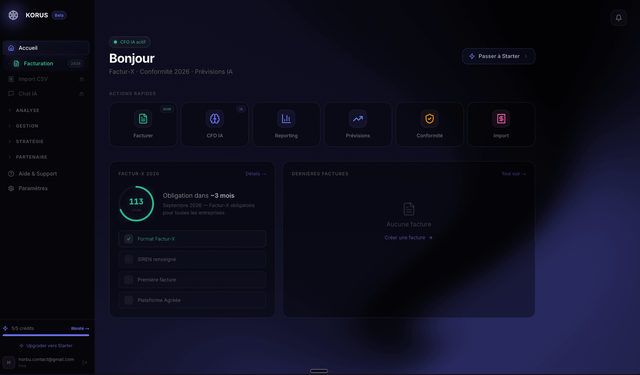Click the sparkle icon beside Upgrader vers Starter

coord(22,346)
